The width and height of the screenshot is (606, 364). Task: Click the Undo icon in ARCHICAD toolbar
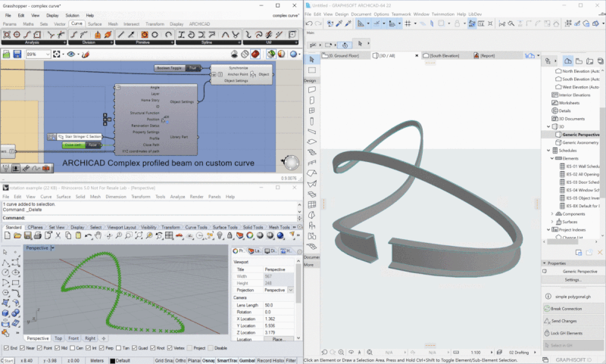pyautogui.click(x=311, y=23)
